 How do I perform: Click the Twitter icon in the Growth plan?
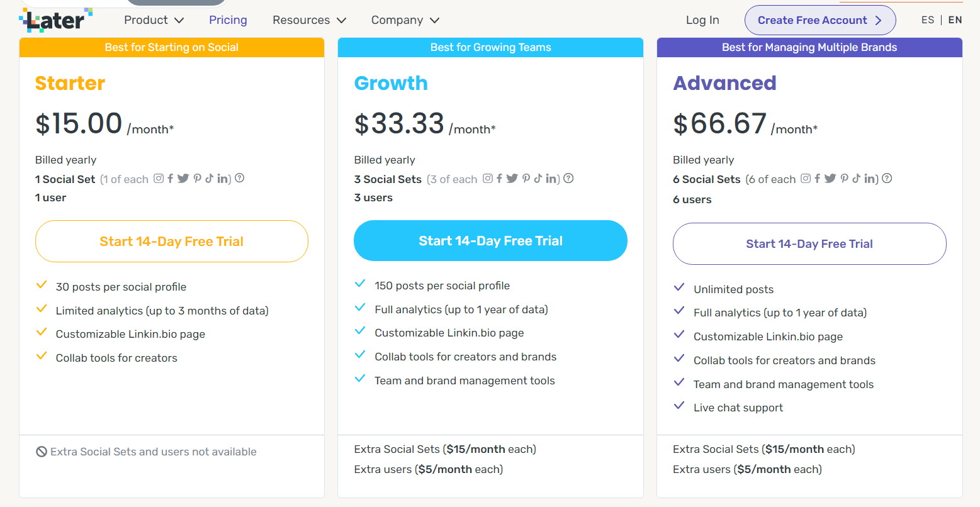(x=512, y=179)
